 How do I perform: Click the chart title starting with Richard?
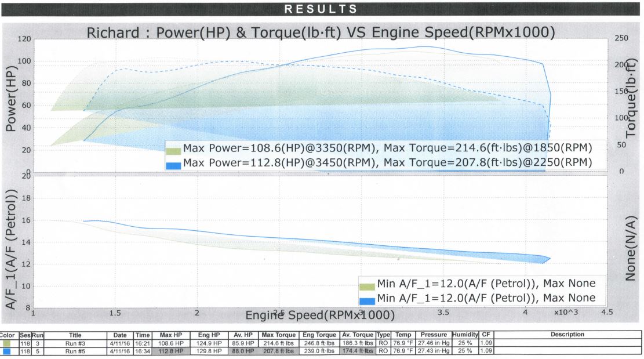click(x=321, y=32)
